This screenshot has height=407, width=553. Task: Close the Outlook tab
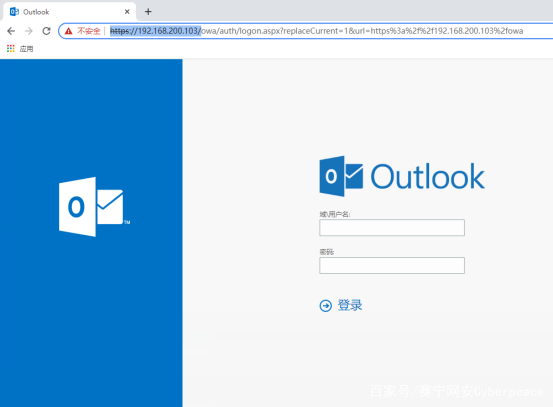pos(127,12)
